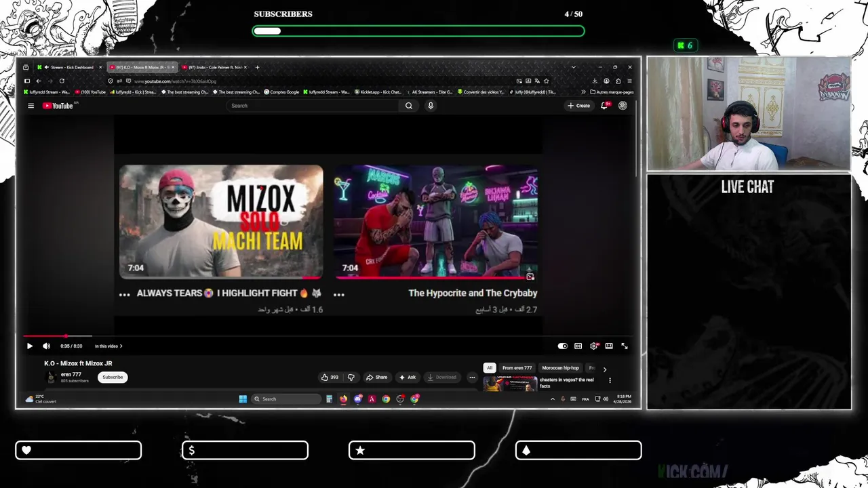Share the K.O video
Image resolution: width=868 pixels, height=488 pixels.
(377, 377)
